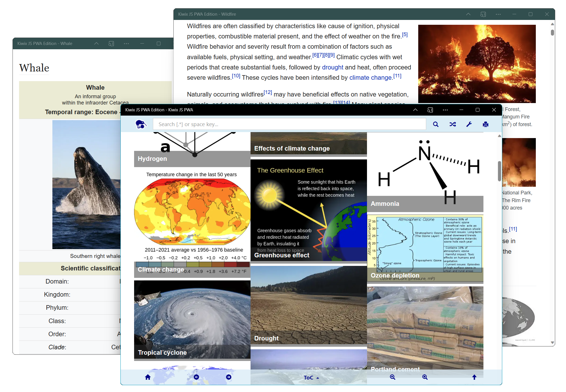Click the search magnifier icon in Kiwix
Image resolution: width=566 pixels, height=392 pixels.
pos(436,124)
